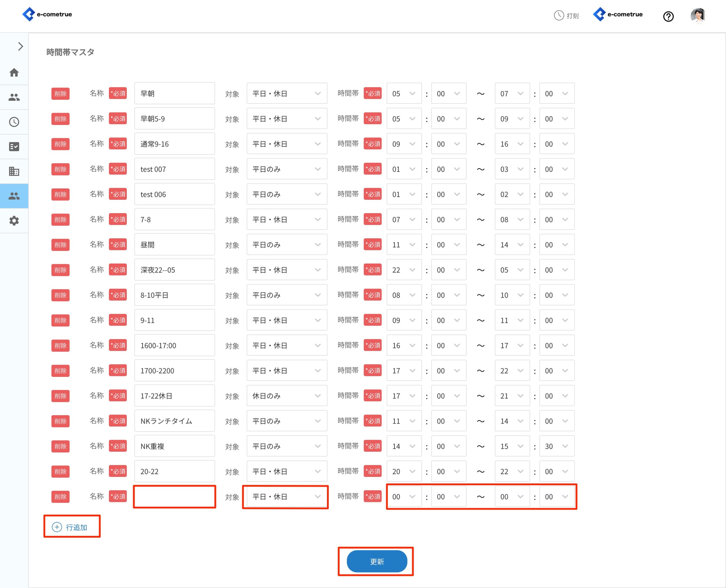
Task: Open 対象 dropdown in the empty last row
Action: 286,497
